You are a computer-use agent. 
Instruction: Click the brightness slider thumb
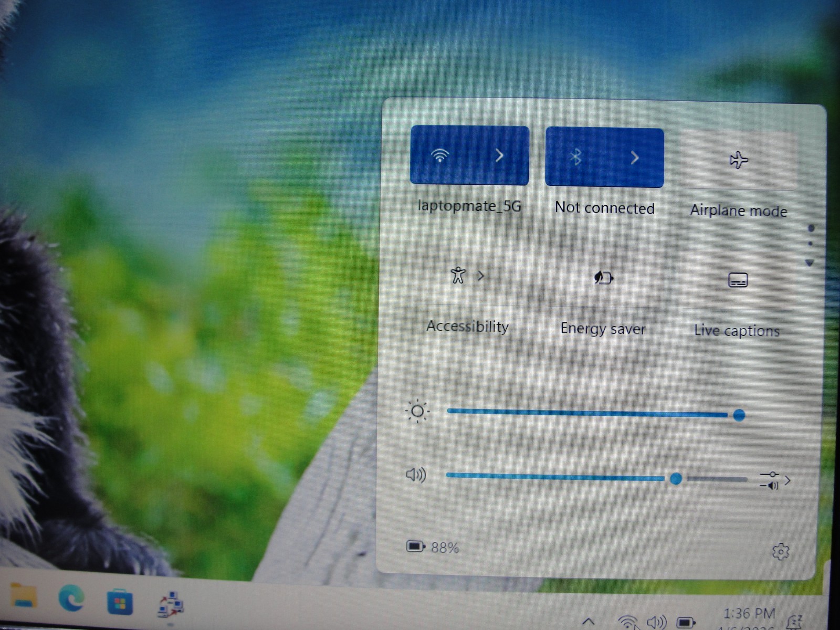click(x=739, y=415)
